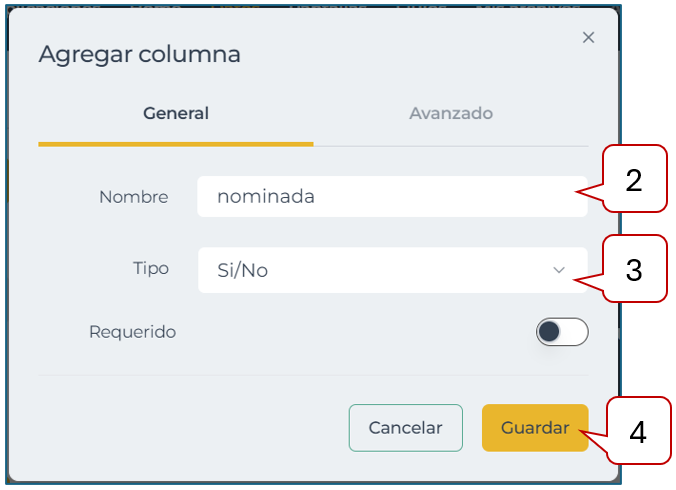
Task: Close the Agregar columna dialog
Action: click(x=588, y=38)
